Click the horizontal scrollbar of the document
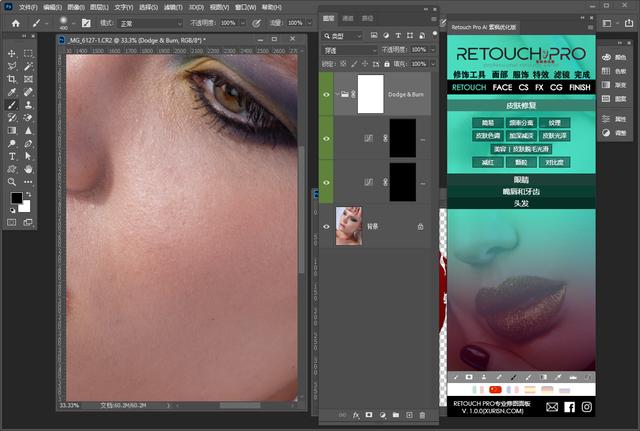Image resolution: width=640 pixels, height=431 pixels. (x=240, y=405)
